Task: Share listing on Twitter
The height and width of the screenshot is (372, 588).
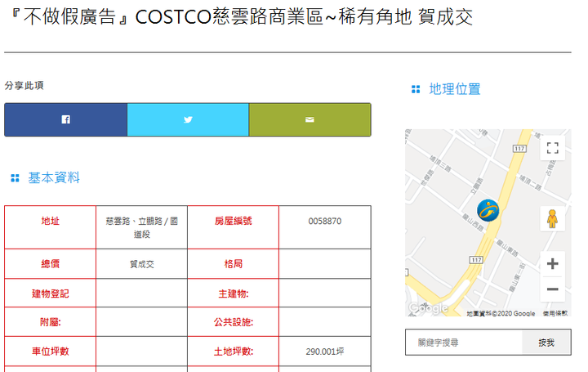Action: click(188, 119)
